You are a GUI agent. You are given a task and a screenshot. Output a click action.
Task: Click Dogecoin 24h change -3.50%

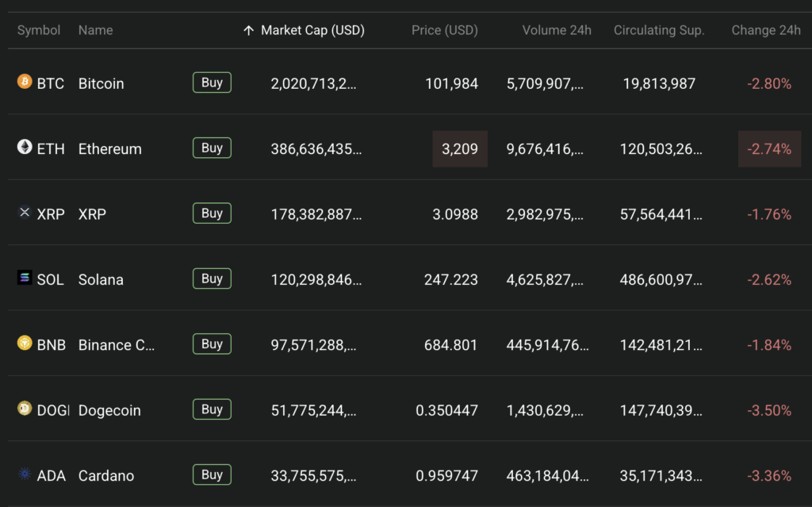click(x=769, y=410)
